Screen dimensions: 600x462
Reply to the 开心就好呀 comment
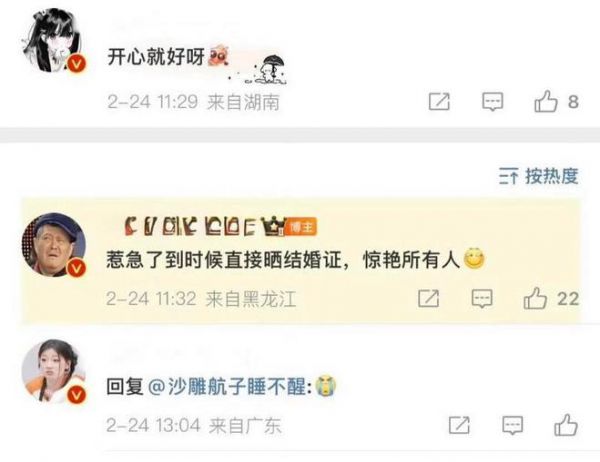click(492, 102)
